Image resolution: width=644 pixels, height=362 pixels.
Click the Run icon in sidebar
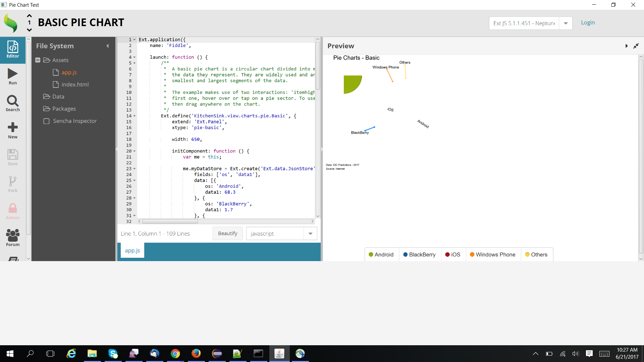[x=13, y=76]
